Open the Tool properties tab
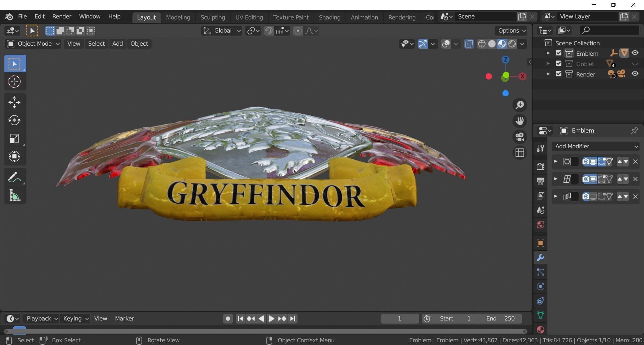The width and height of the screenshot is (644, 345). [x=540, y=149]
